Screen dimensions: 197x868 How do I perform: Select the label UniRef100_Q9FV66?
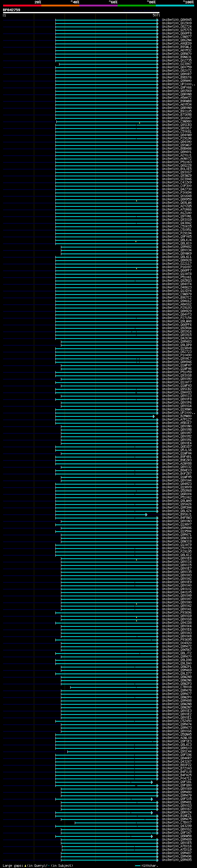177,88
